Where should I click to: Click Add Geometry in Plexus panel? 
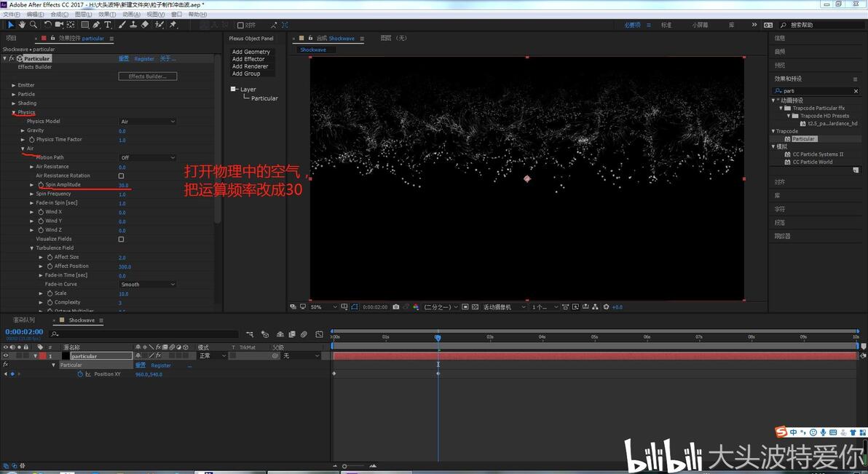point(250,52)
